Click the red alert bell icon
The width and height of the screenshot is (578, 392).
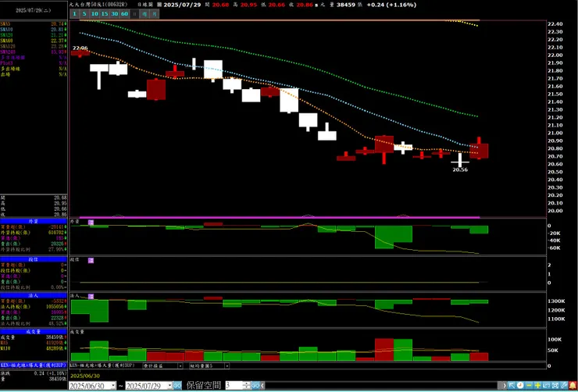pos(573,386)
